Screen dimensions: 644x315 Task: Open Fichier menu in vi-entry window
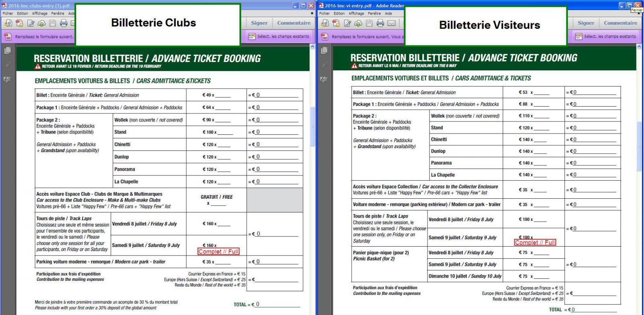[325, 13]
